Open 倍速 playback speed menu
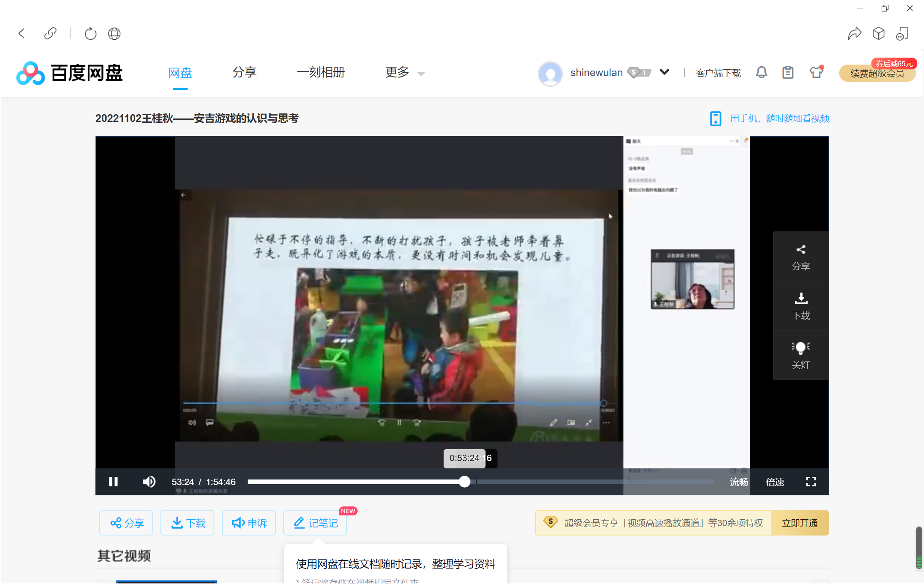 coord(775,482)
